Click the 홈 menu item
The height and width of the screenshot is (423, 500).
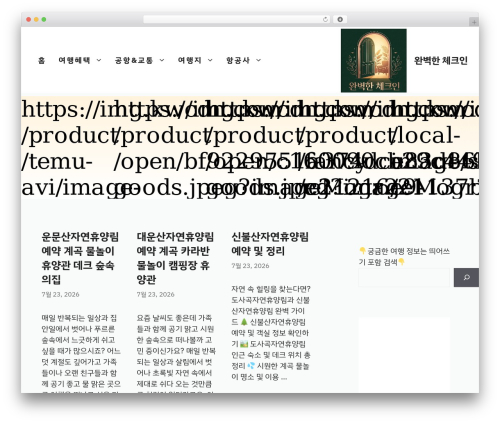41,60
